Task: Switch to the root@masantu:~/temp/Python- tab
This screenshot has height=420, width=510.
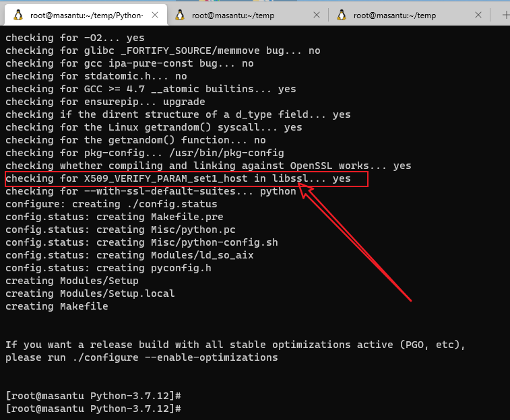Action: [86, 15]
